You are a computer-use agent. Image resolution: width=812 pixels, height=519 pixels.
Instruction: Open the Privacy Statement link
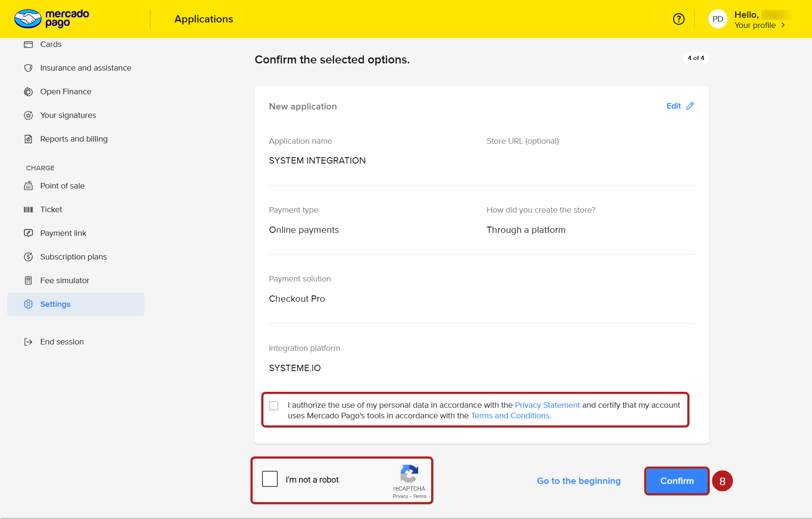click(x=547, y=405)
